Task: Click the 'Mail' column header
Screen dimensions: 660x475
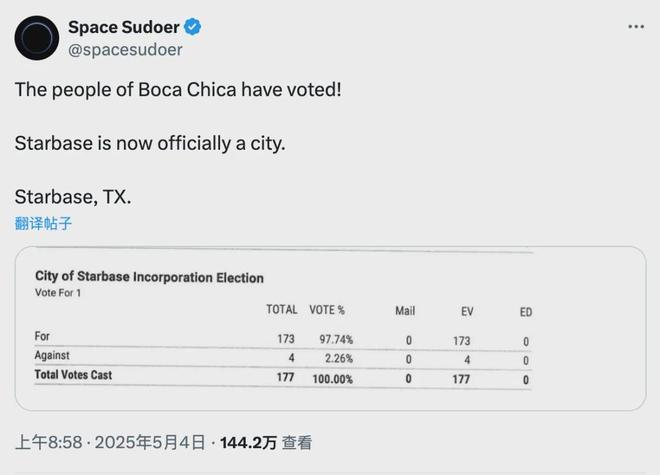Action: (405, 311)
